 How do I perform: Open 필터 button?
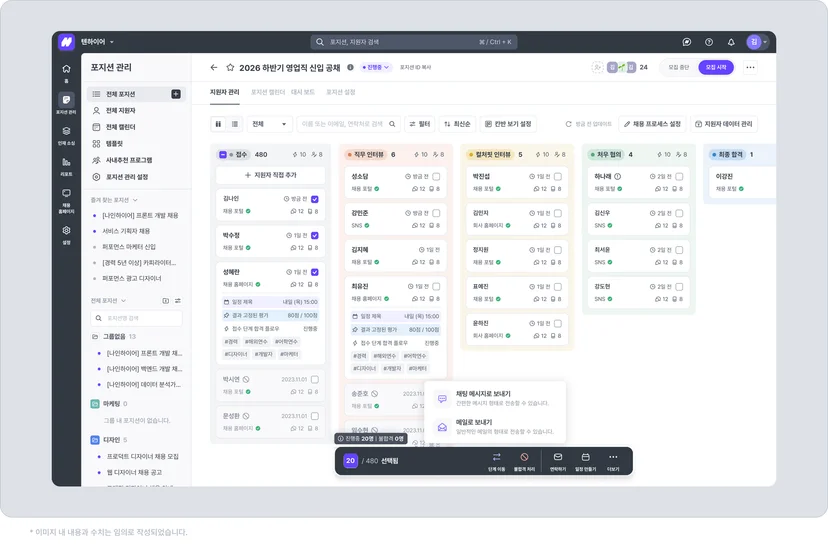point(420,124)
